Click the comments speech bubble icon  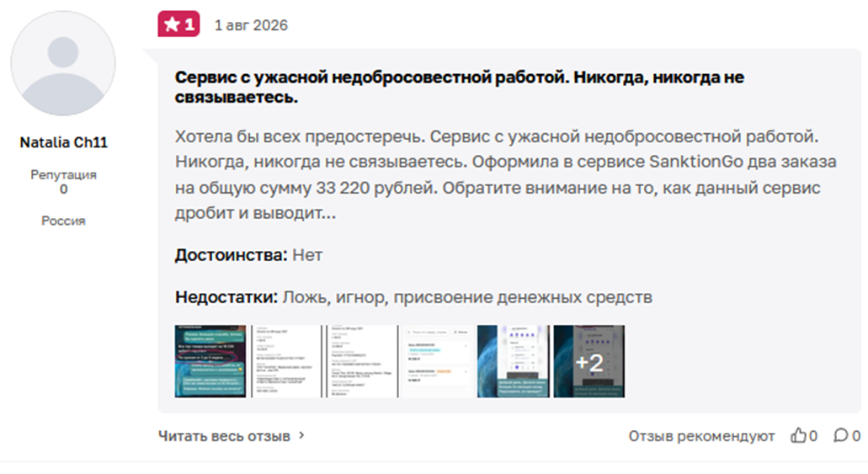[841, 436]
